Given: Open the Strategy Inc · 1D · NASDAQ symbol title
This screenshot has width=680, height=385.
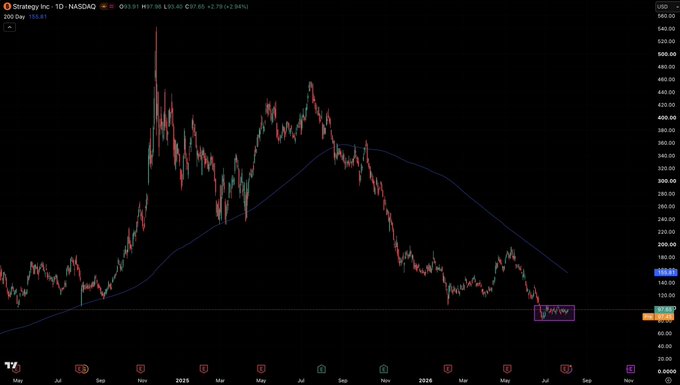Looking at the screenshot, I should [x=54, y=7].
